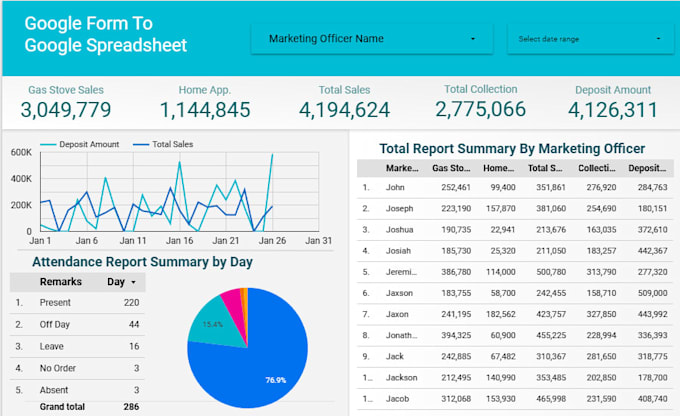Click the Present day count 220
The width and height of the screenshot is (680, 416).
pyautogui.click(x=131, y=303)
